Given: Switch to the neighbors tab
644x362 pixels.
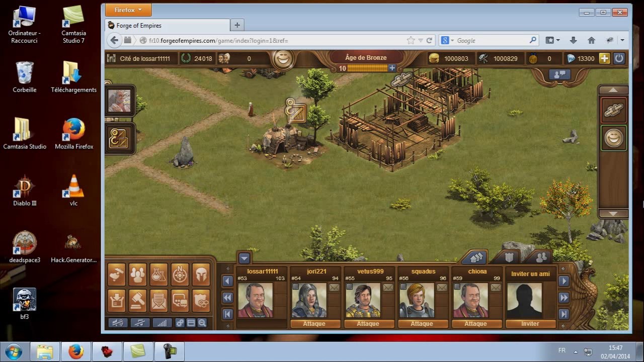Looking at the screenshot, I should 476,257.
